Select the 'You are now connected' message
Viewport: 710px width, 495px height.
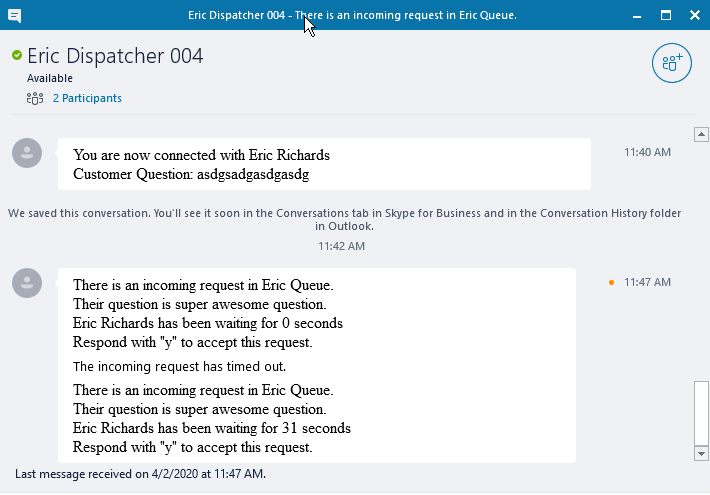coord(201,155)
